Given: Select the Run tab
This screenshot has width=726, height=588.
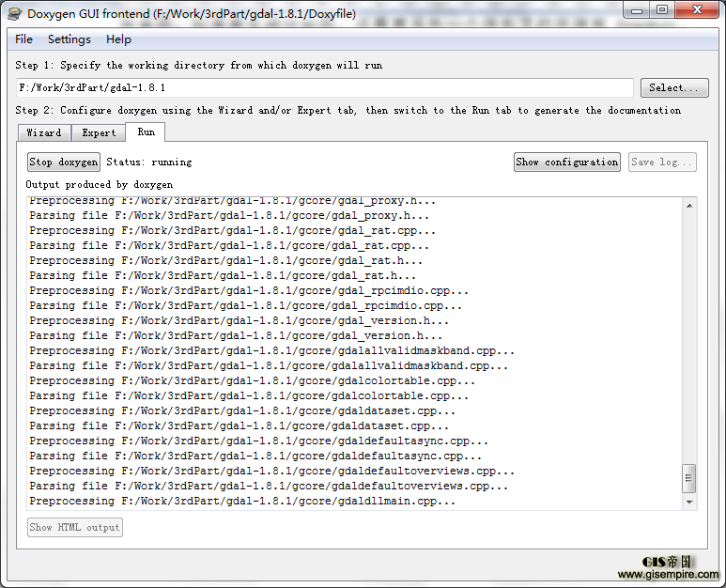Looking at the screenshot, I should pos(146,132).
